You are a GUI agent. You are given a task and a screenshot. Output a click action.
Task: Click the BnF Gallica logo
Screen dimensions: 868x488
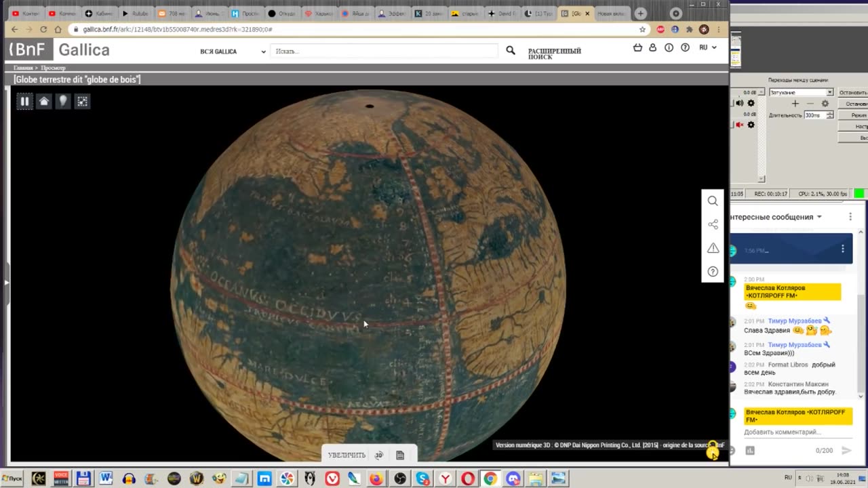(x=58, y=49)
